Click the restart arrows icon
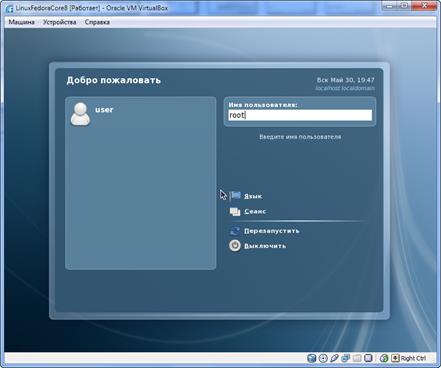 [235, 231]
